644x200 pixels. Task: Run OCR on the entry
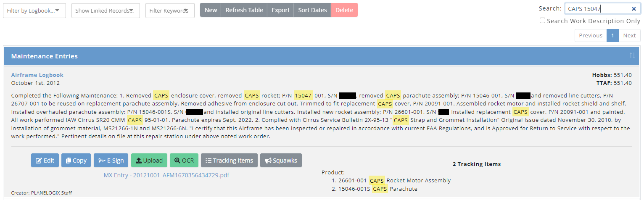pyautogui.click(x=184, y=161)
